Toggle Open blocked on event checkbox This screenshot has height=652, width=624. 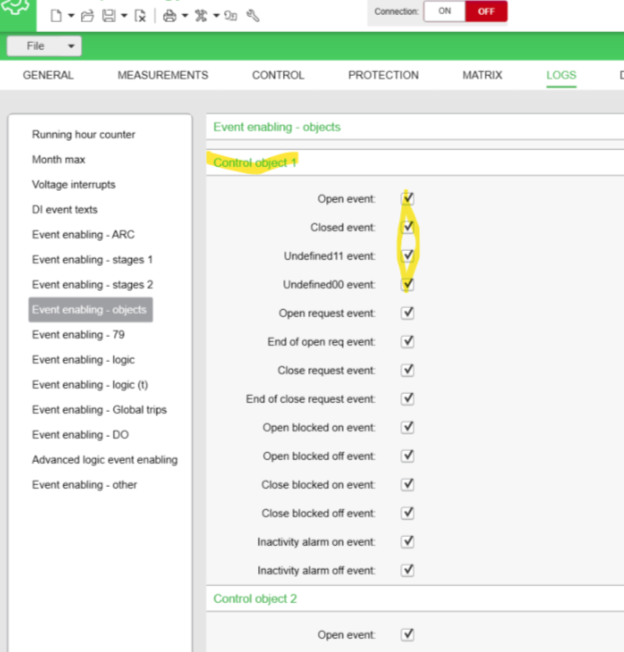[x=407, y=427]
